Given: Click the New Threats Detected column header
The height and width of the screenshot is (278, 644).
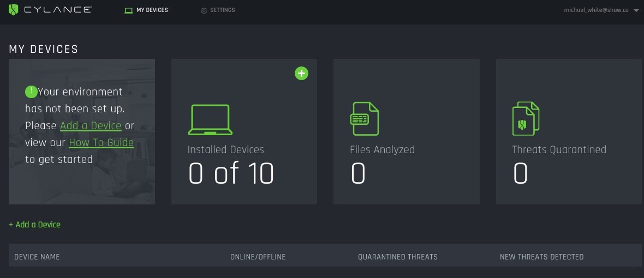Looking at the screenshot, I should [542, 257].
